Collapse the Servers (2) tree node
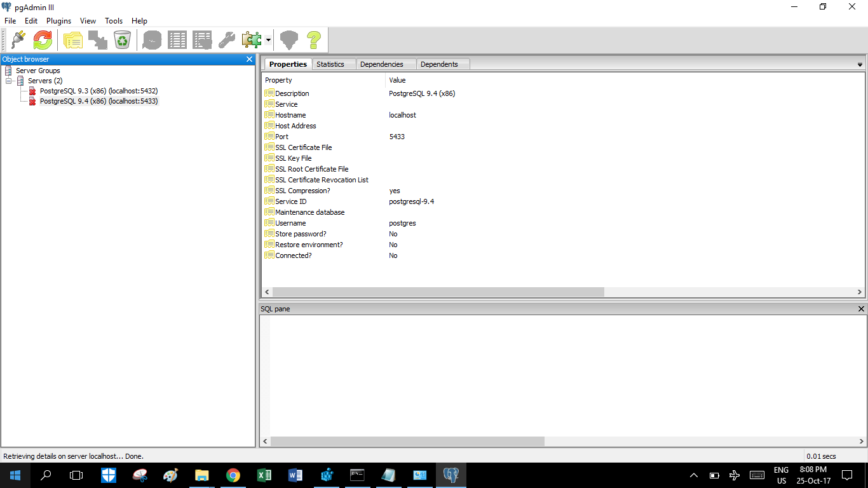 (x=9, y=81)
